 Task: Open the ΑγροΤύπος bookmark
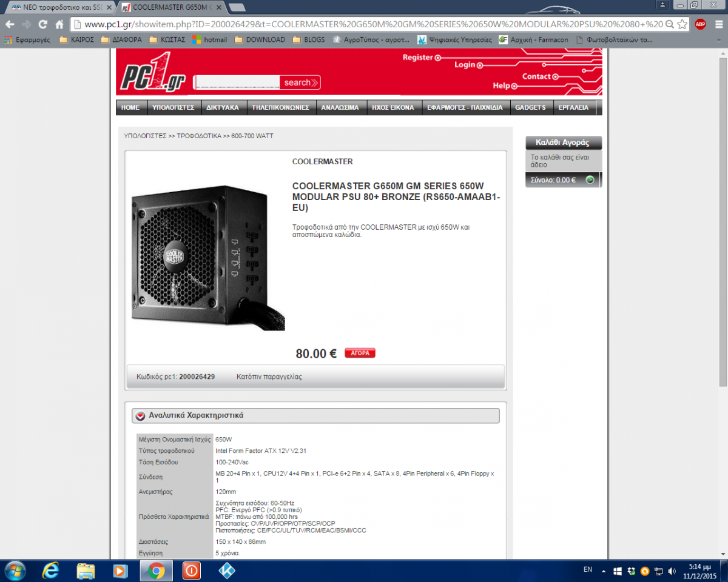(x=372, y=39)
